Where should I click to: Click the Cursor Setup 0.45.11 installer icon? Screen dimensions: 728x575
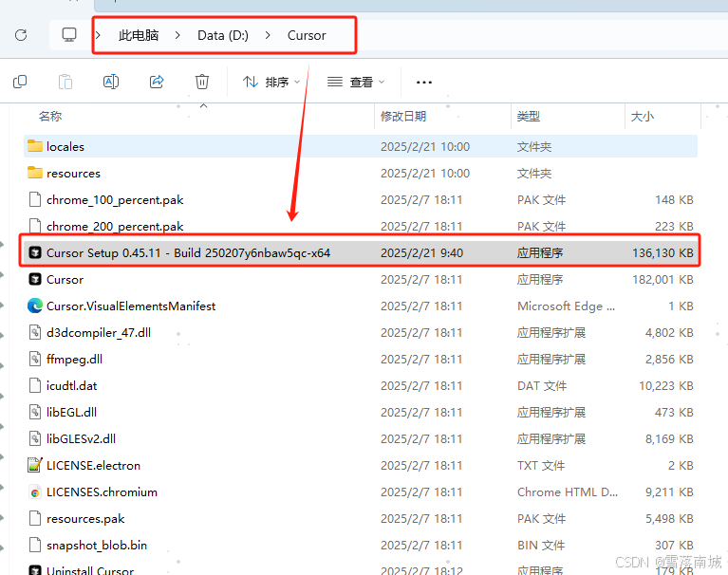coord(35,253)
